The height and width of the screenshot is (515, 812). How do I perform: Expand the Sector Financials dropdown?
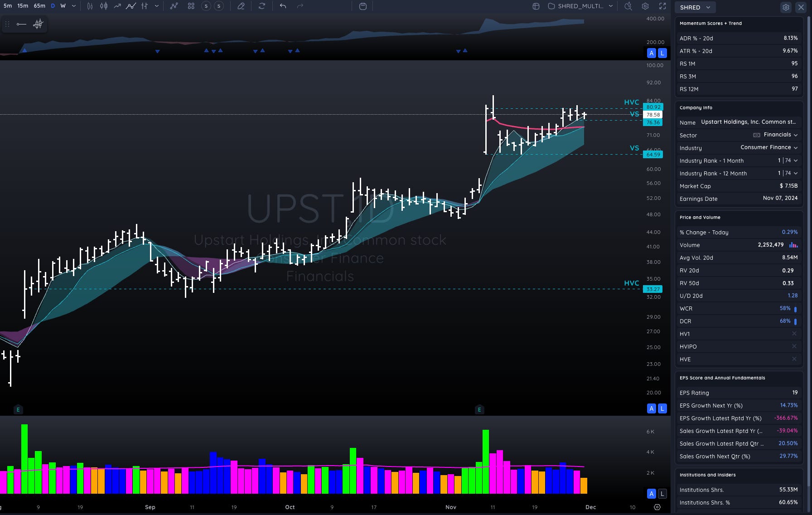coord(796,135)
